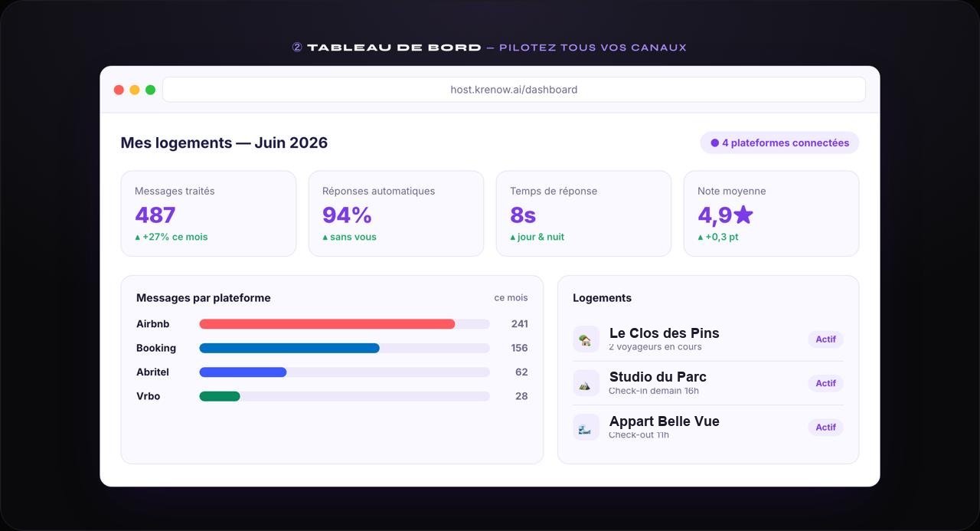Select the Réponses automatiques stat card

(396, 214)
